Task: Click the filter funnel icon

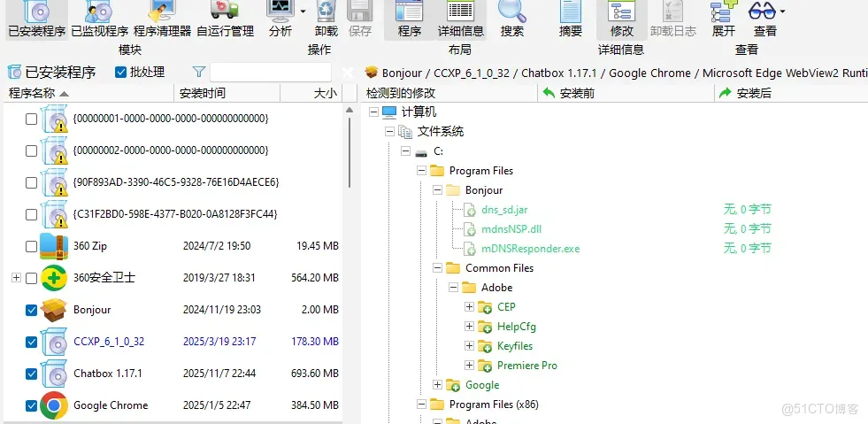Action: click(199, 72)
